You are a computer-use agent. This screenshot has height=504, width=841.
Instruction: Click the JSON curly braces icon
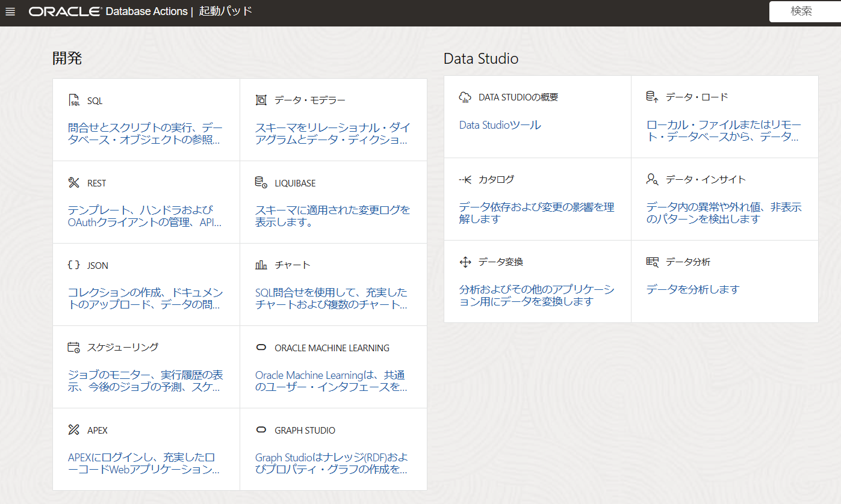click(x=74, y=265)
